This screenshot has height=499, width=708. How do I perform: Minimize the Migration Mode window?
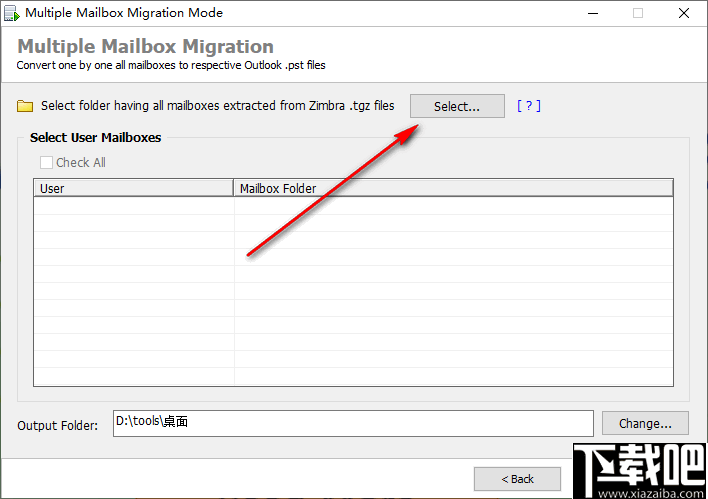click(x=593, y=13)
